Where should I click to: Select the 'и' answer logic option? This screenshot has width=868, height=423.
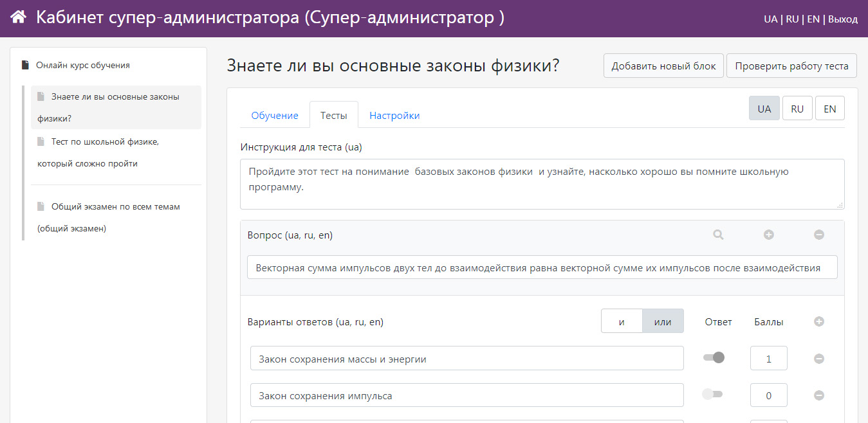(622, 321)
